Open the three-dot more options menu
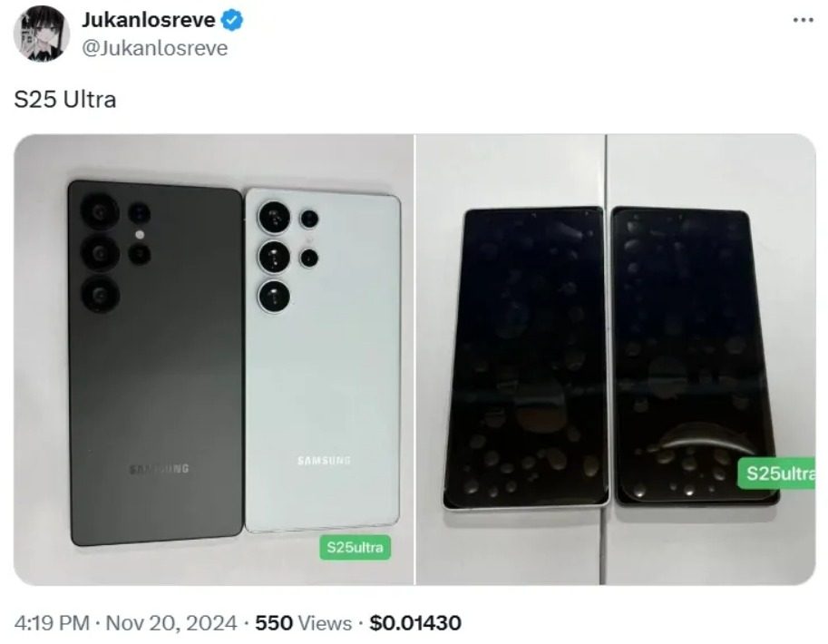The image size is (828, 644). tap(804, 20)
